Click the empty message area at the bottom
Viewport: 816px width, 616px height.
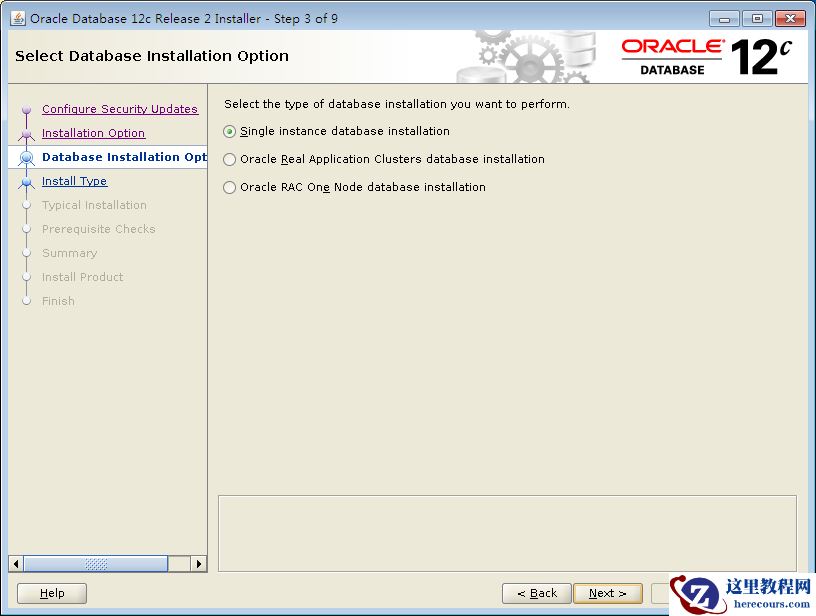pos(507,533)
